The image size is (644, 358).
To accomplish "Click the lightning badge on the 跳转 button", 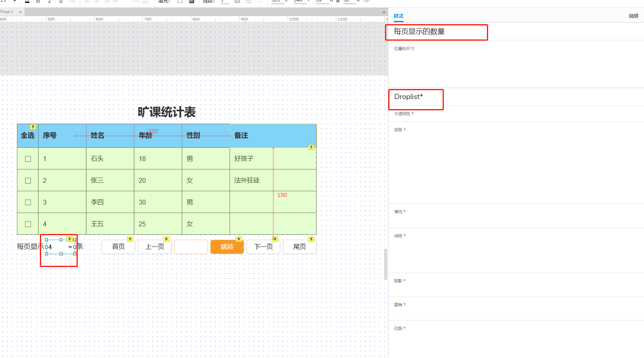I will point(238,239).
